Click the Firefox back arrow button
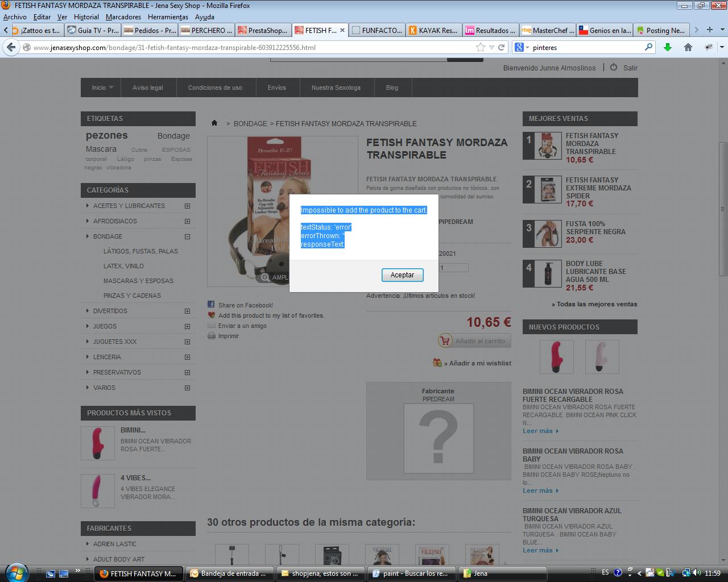Screen dimensions: 728x582 [11, 48]
